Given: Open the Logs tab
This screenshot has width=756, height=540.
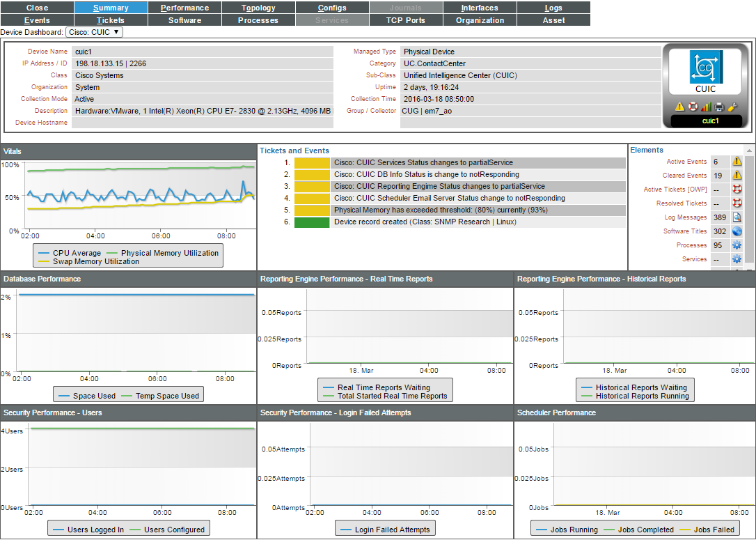Looking at the screenshot, I should 553,8.
